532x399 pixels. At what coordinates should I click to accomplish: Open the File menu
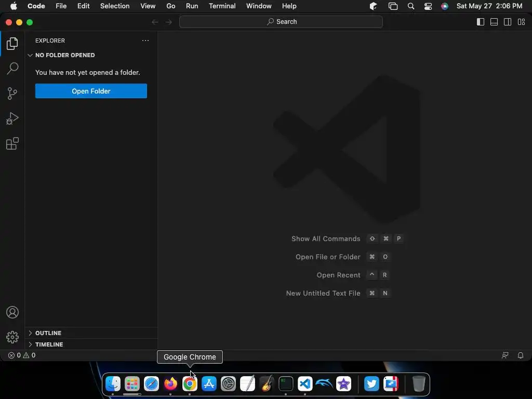point(61,6)
